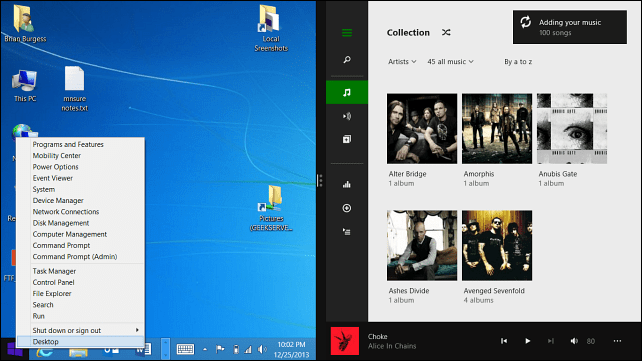Select System in the context menu

80,190
